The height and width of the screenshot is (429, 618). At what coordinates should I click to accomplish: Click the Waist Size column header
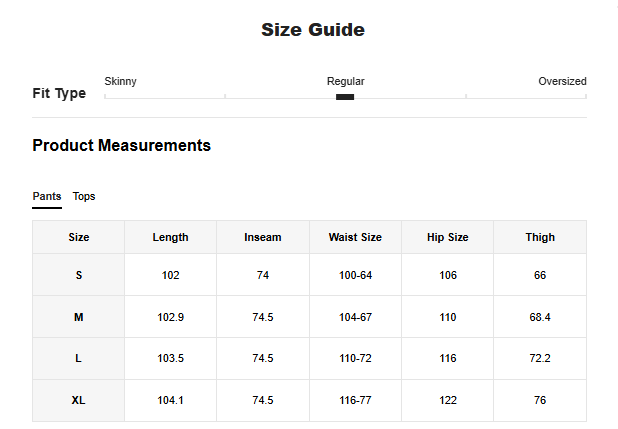(x=355, y=237)
